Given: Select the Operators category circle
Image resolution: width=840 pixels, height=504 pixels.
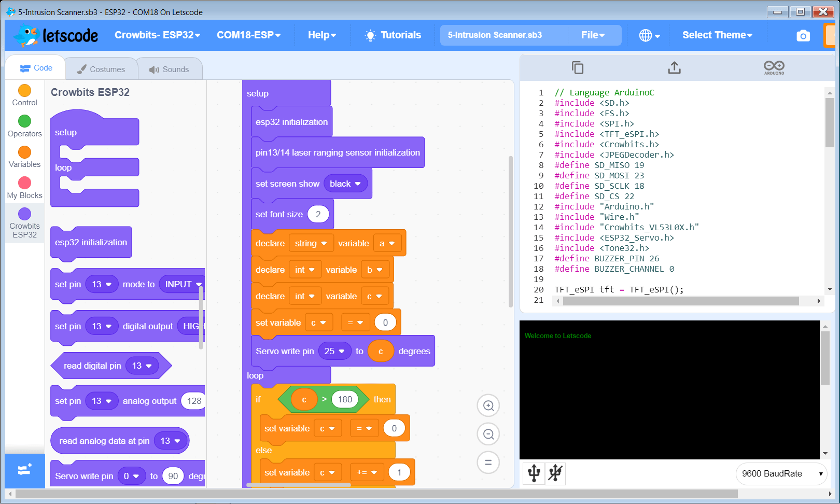Looking at the screenshot, I should pyautogui.click(x=24, y=121).
